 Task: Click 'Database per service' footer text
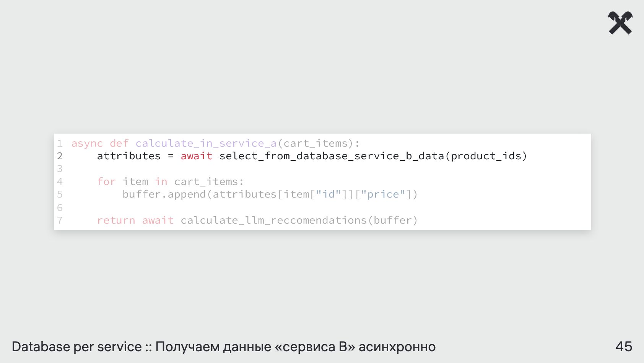click(x=77, y=347)
